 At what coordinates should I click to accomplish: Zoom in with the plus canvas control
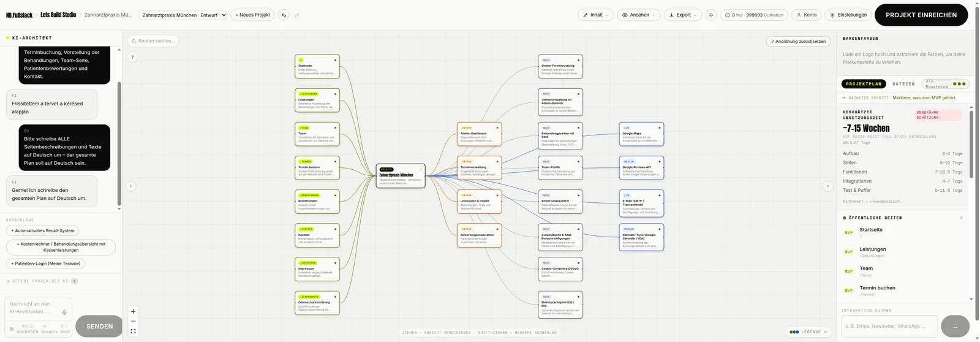pyautogui.click(x=133, y=311)
